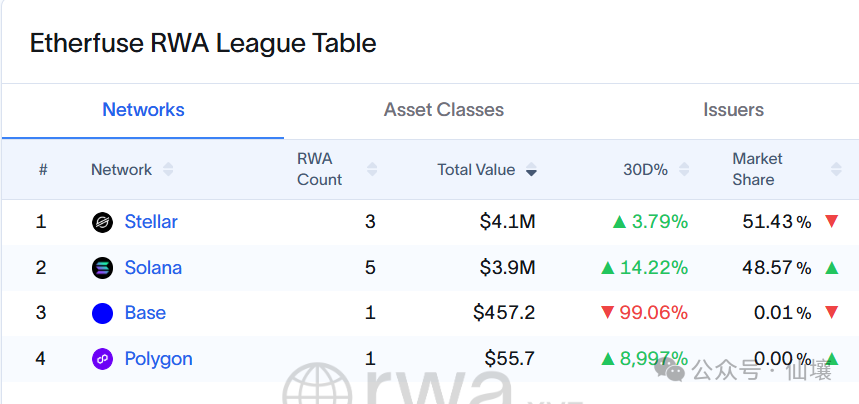Image resolution: width=859 pixels, height=404 pixels.
Task: Open the Issuers tab
Action: pyautogui.click(x=733, y=110)
